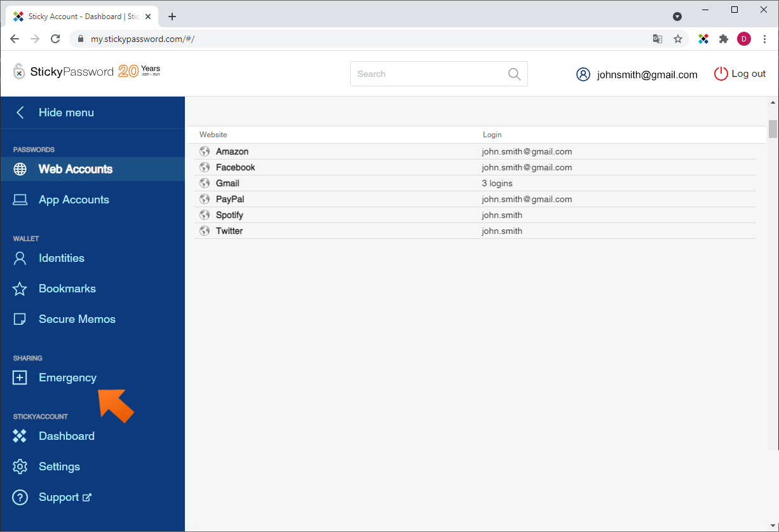Click the vertical scrollbar thumb
779x532 pixels.
point(773,128)
